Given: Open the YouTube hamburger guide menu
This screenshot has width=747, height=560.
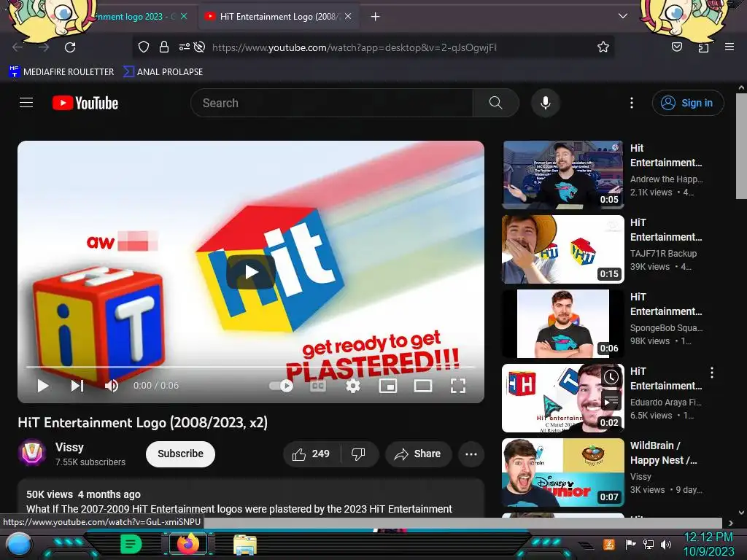Looking at the screenshot, I should 26,102.
